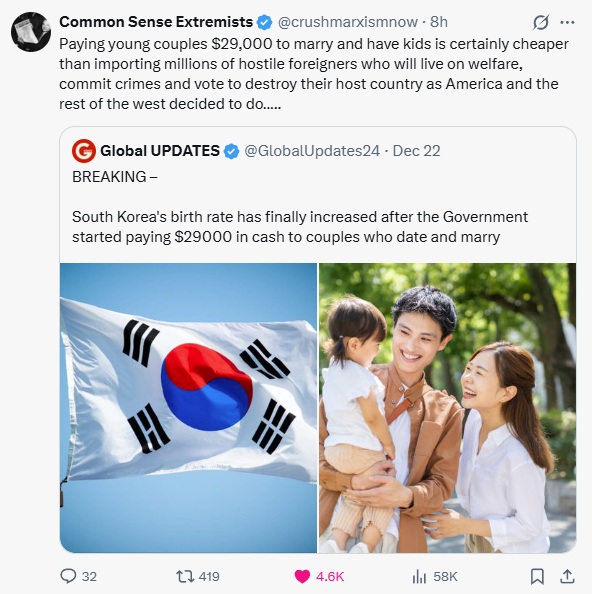Screen dimensions: 592x594
Task: Open Global UPDATES red G avatar
Action: (x=84, y=151)
